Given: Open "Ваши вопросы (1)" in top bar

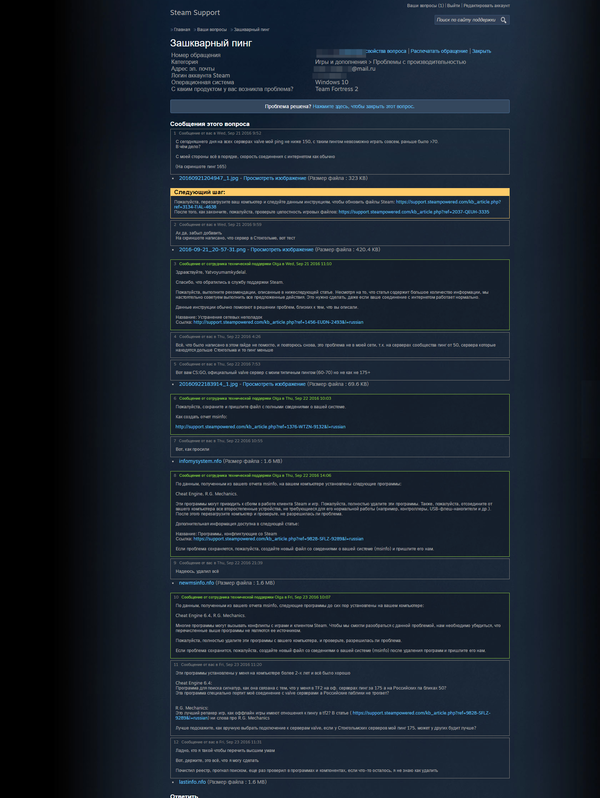Looking at the screenshot, I should click(x=425, y=6).
